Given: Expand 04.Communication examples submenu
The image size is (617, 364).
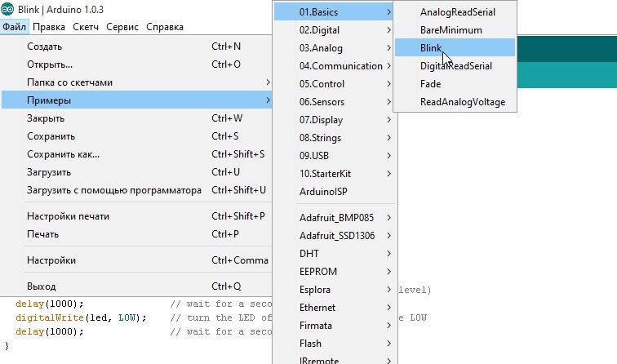Looking at the screenshot, I should [335, 66].
